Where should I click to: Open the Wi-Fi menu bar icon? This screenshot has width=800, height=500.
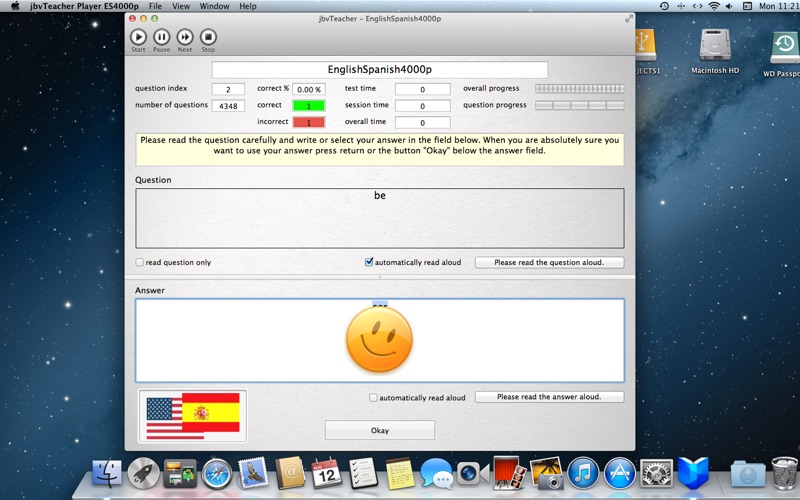[714, 6]
